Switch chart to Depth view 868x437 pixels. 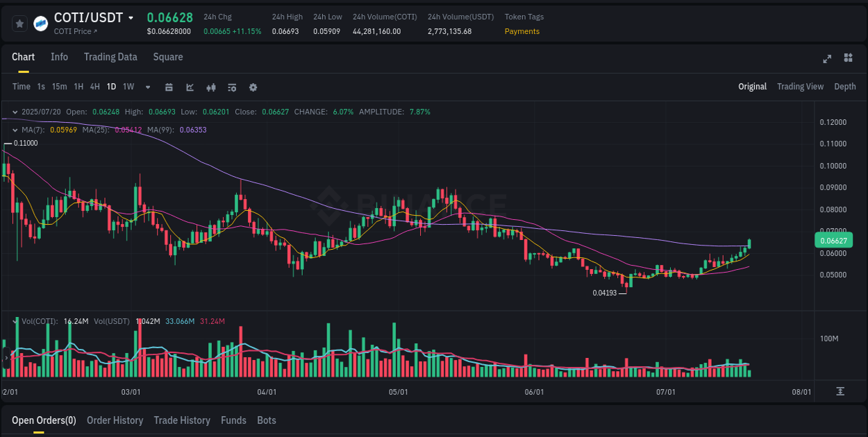pyautogui.click(x=844, y=86)
